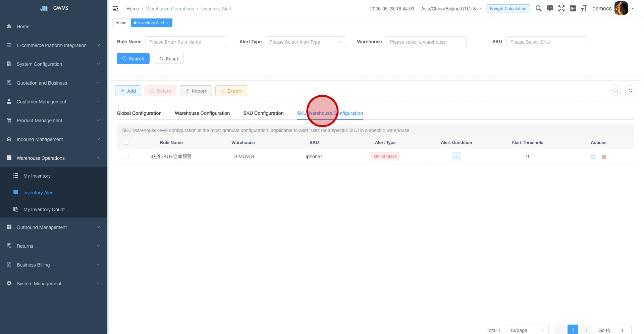This screenshot has width=644, height=334.
Task: Click the Warehouse select field
Action: pyautogui.click(x=426, y=42)
